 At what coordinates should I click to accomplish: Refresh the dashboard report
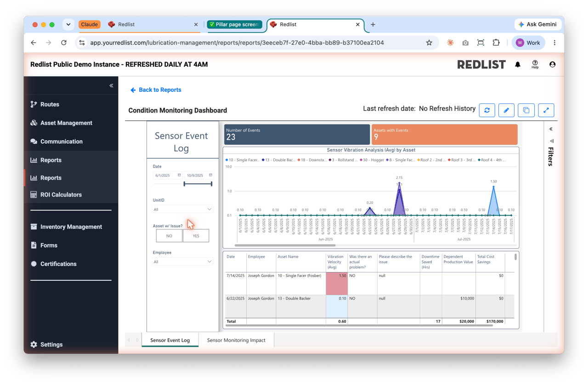tap(487, 110)
